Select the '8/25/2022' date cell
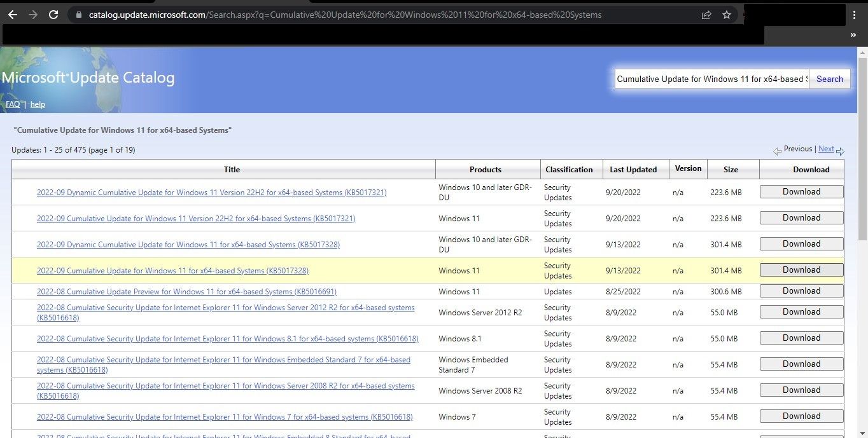Screen dimensions: 868x438 (x=624, y=292)
